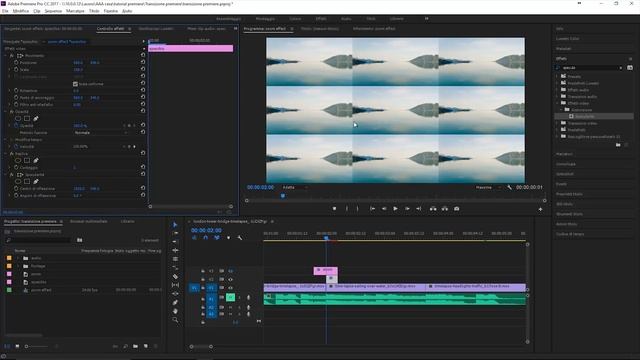
Task: Toggle the top video track's output eye
Action: pos(230,271)
